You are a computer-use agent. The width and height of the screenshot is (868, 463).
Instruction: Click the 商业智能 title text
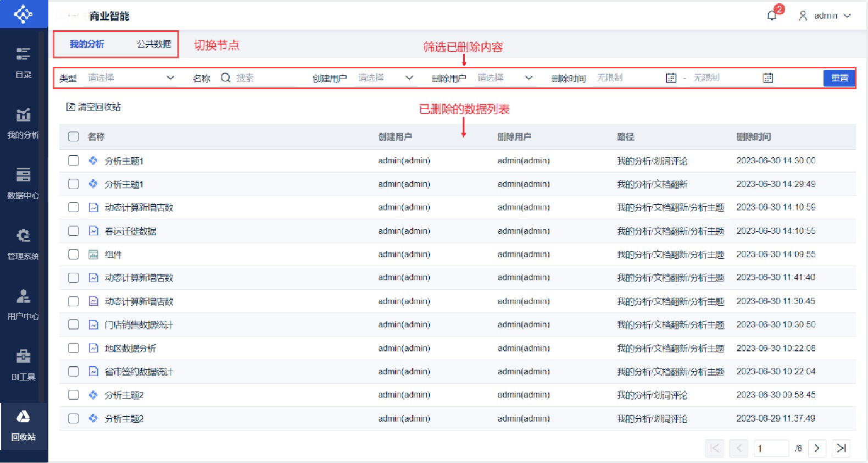point(109,16)
